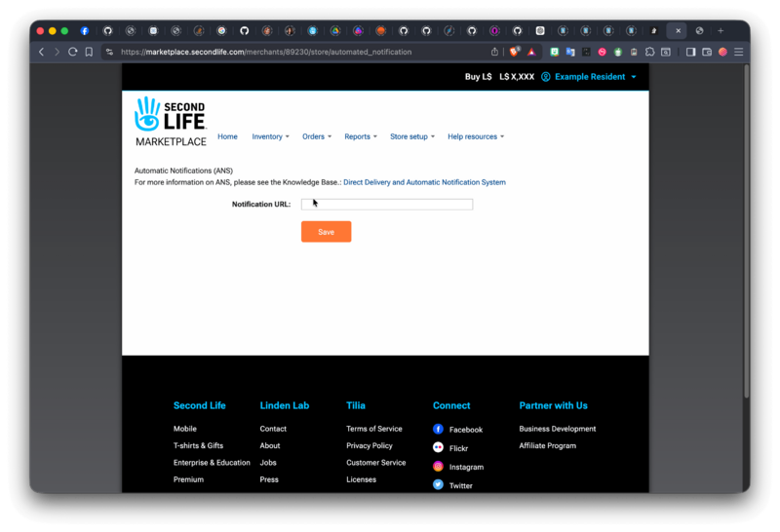
Task: Click the share icon in address bar
Action: tap(494, 52)
